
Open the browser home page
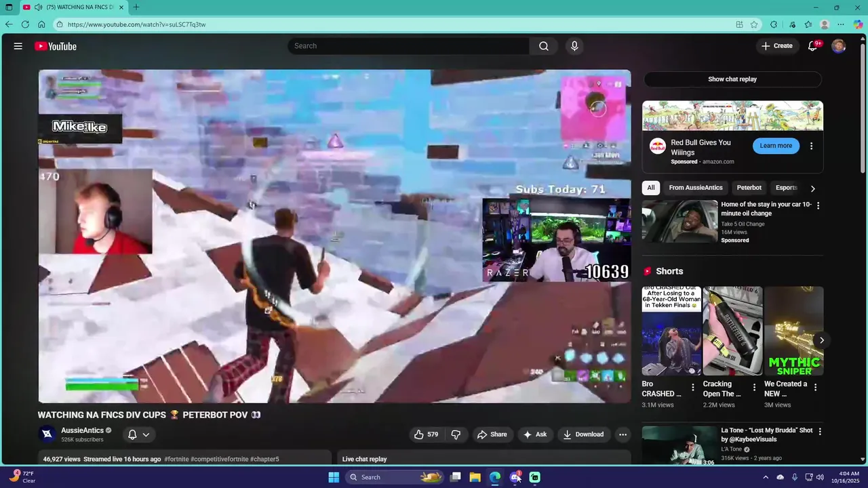pos(41,24)
